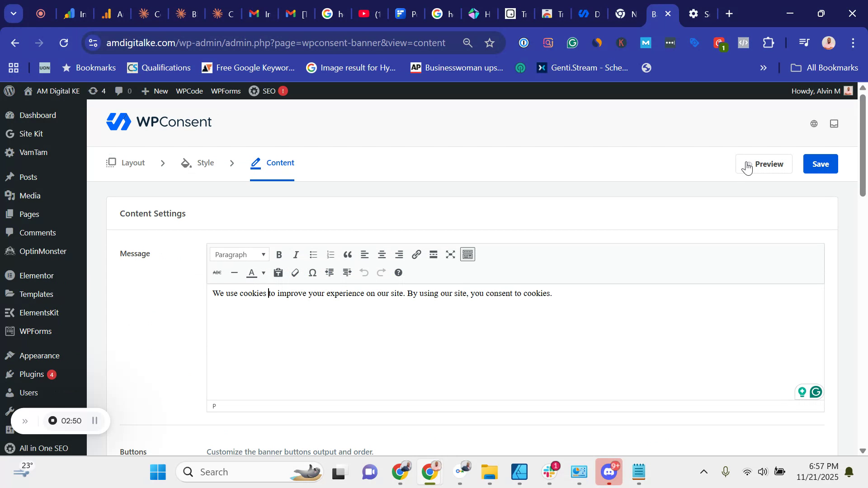Click the Paste as text icon
This screenshot has height=488, width=868.
point(278,272)
